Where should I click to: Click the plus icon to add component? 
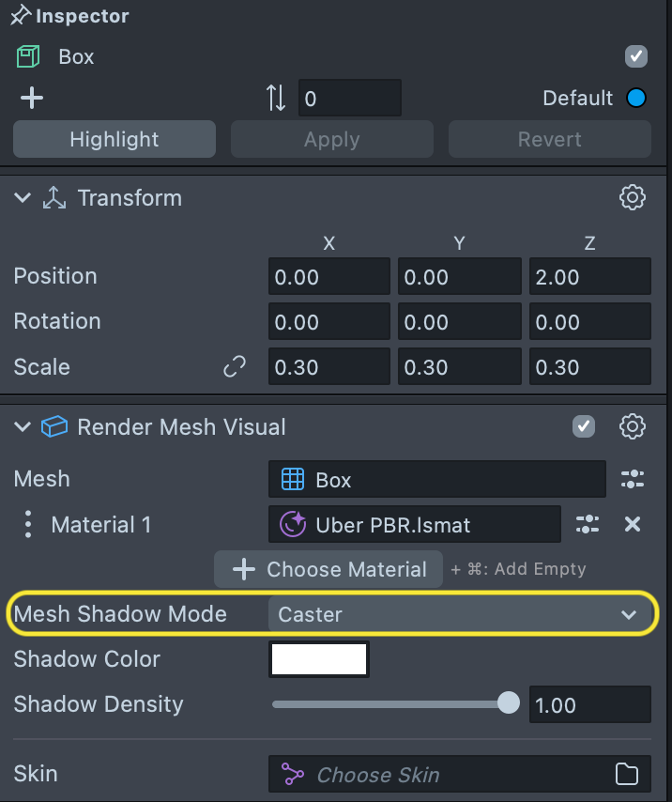point(32,98)
